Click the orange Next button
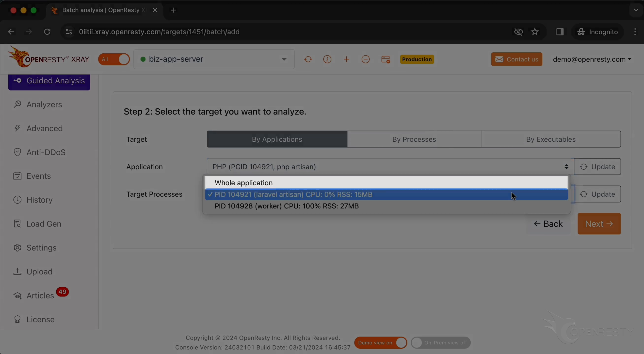This screenshot has height=354, width=644. tap(599, 224)
